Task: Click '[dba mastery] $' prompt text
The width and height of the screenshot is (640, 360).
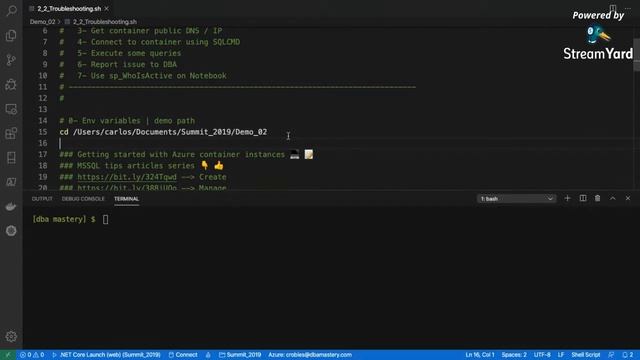Action: 64,219
